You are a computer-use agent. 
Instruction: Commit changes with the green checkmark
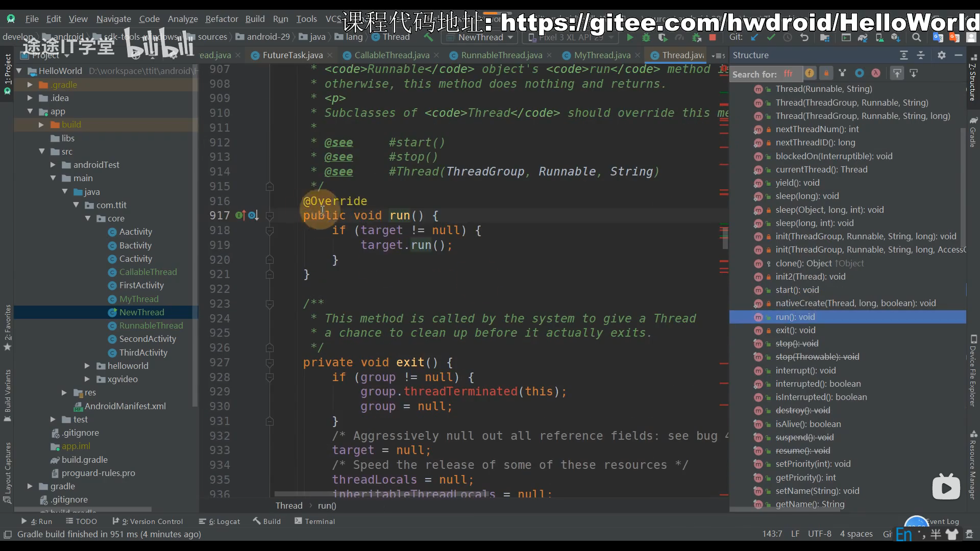[771, 37]
